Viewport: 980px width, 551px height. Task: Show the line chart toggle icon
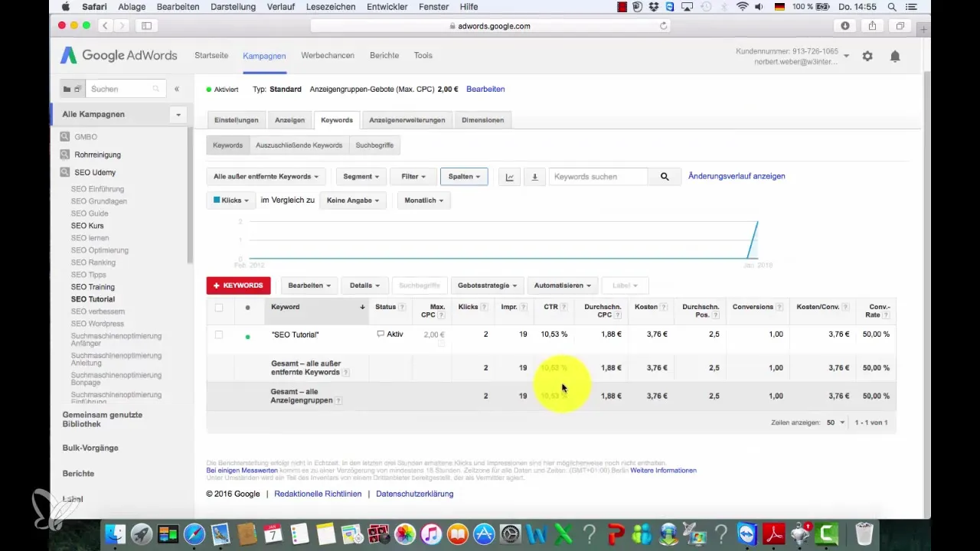point(510,177)
